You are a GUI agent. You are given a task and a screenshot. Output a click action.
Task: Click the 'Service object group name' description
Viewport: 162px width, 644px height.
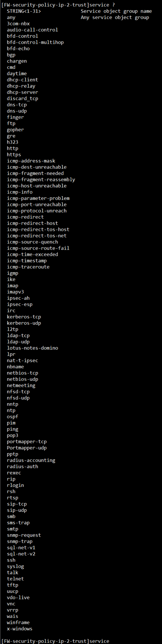point(116,11)
